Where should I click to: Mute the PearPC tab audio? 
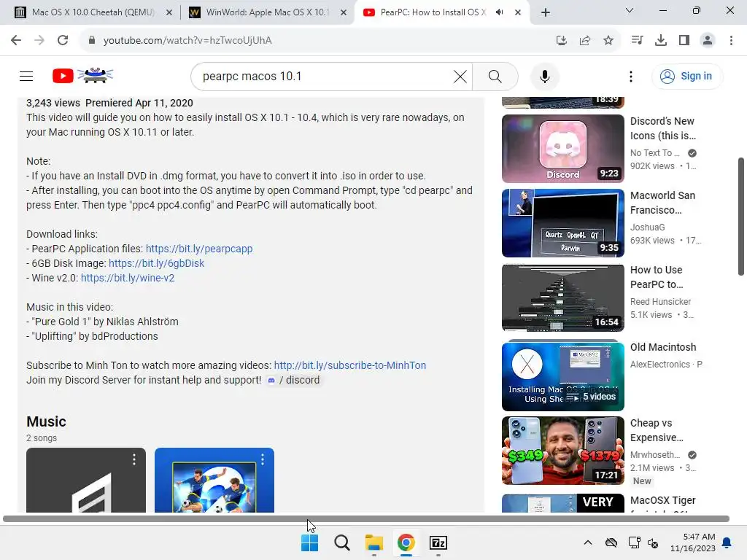click(499, 12)
